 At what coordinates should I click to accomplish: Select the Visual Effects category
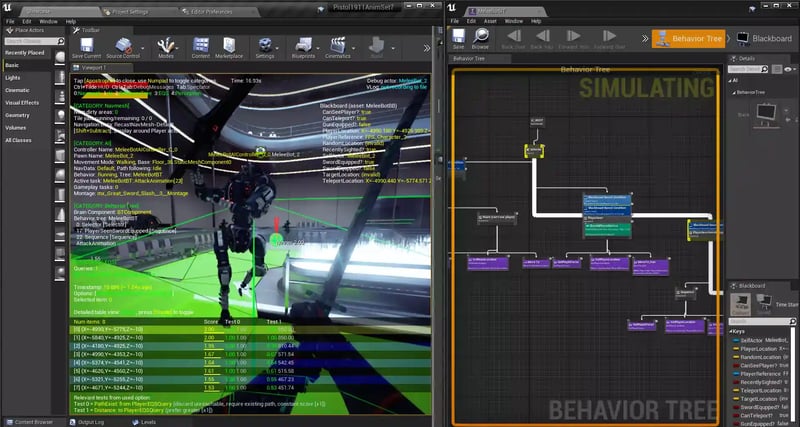(22, 102)
